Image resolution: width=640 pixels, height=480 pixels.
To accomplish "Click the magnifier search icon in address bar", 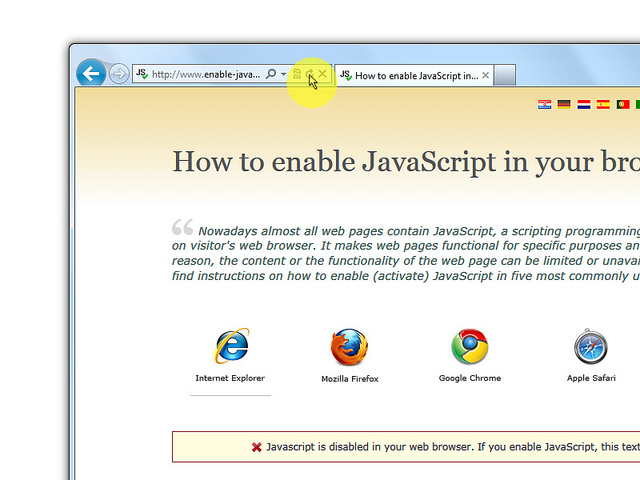I will [271, 74].
